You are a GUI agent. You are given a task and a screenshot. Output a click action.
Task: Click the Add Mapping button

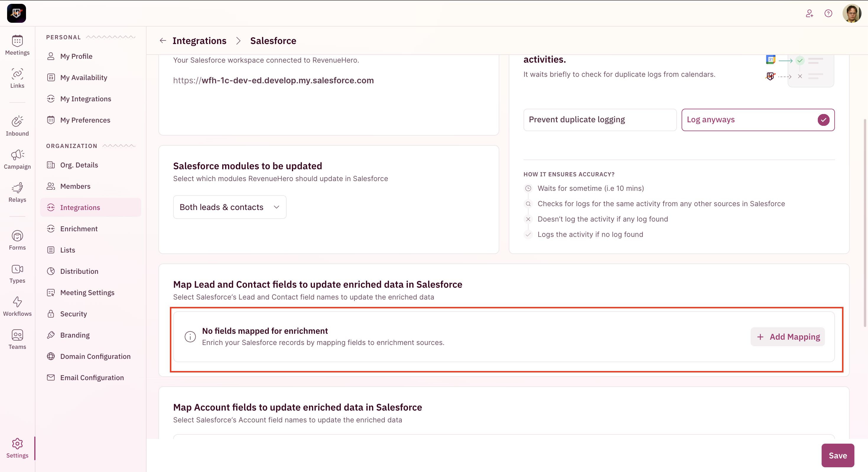(787, 336)
